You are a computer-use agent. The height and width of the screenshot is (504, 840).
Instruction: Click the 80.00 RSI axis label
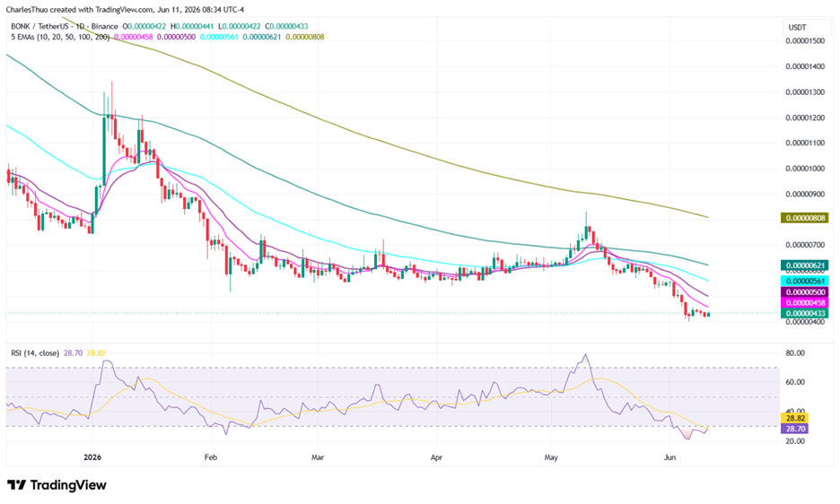(x=795, y=353)
